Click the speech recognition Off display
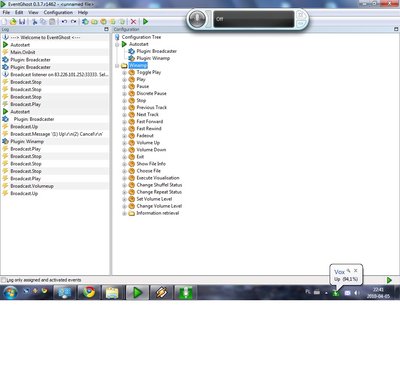Image resolution: width=400 pixels, height=380 pixels. [254, 19]
